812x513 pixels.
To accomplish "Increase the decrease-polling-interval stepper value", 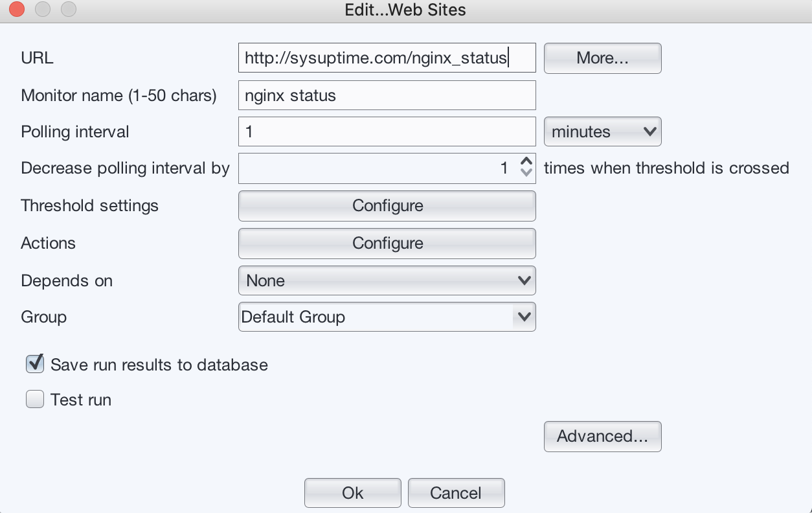I will click(x=526, y=162).
